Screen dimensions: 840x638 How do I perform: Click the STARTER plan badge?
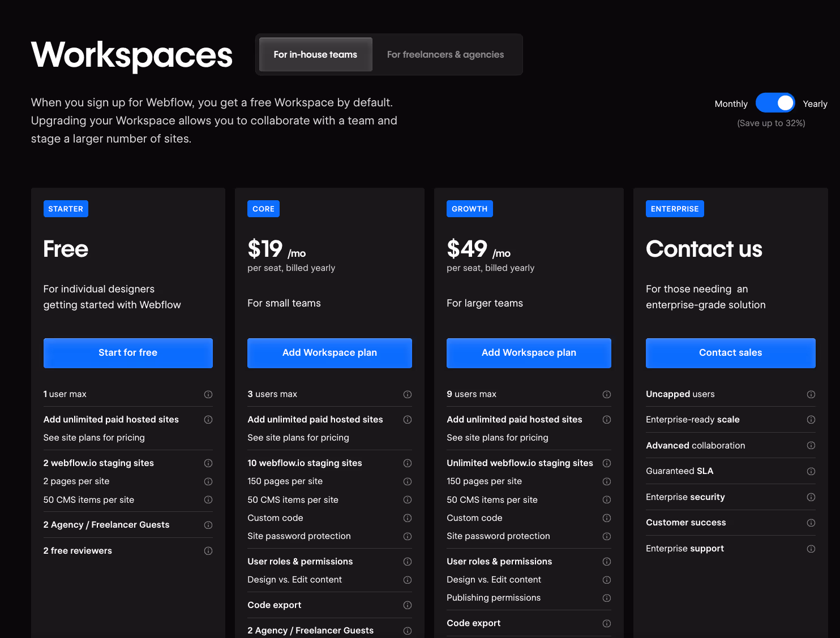66,209
